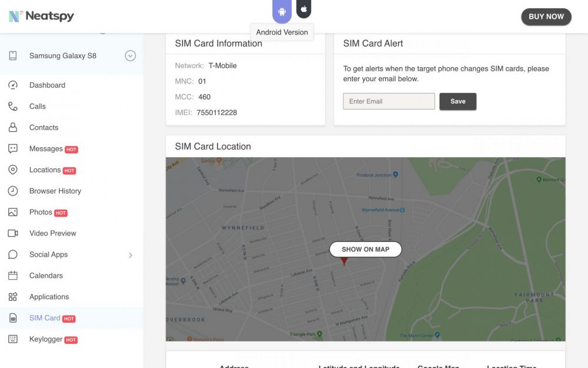
Task: Click the BUY NOW button
Action: [x=546, y=17]
